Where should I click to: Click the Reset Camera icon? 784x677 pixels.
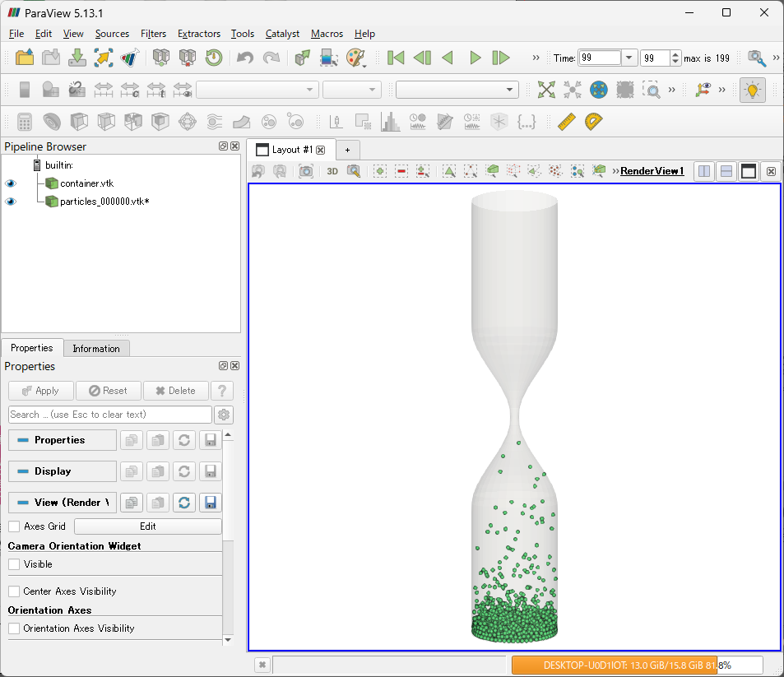tap(545, 90)
